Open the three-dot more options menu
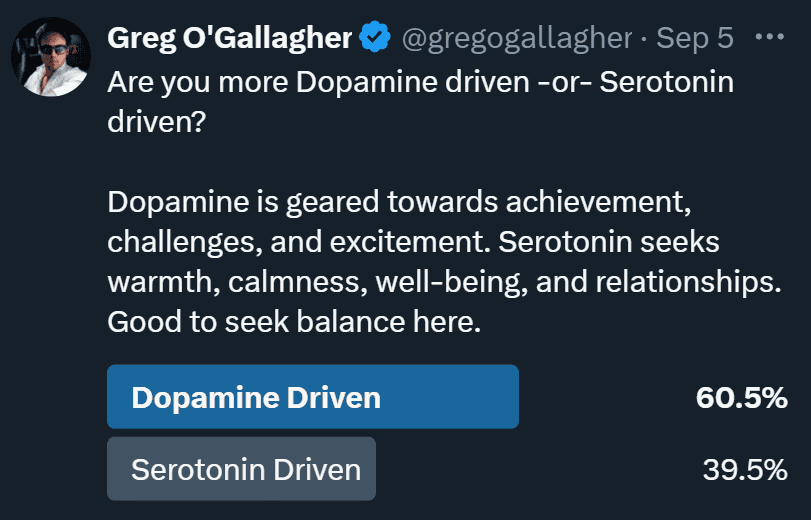 point(770,37)
